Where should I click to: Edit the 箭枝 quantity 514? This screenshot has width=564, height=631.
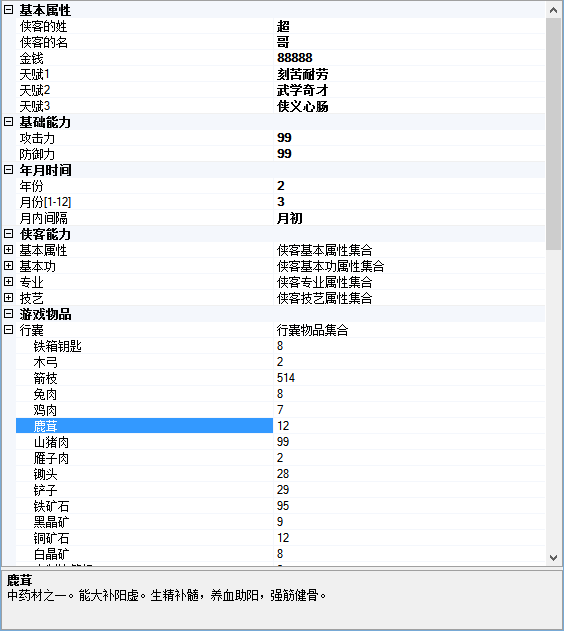410,378
